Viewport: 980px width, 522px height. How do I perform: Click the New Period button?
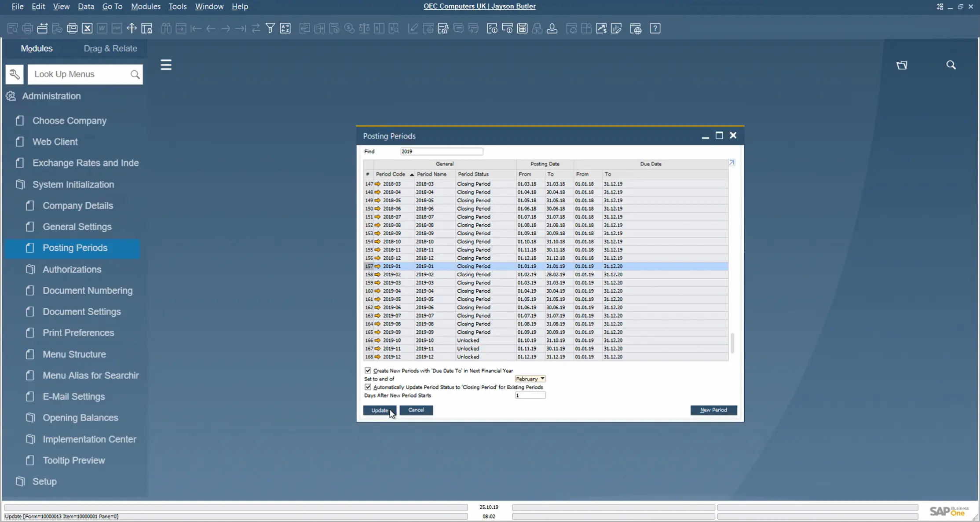(713, 410)
